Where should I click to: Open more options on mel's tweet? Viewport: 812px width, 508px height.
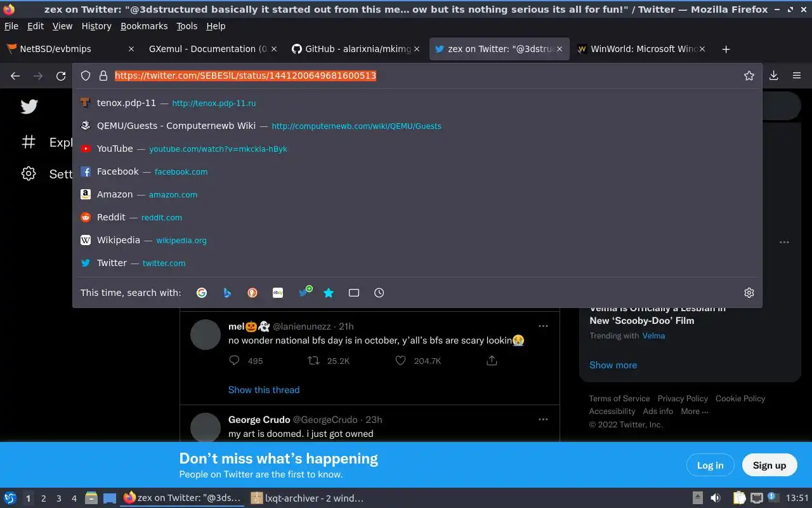[x=543, y=326]
